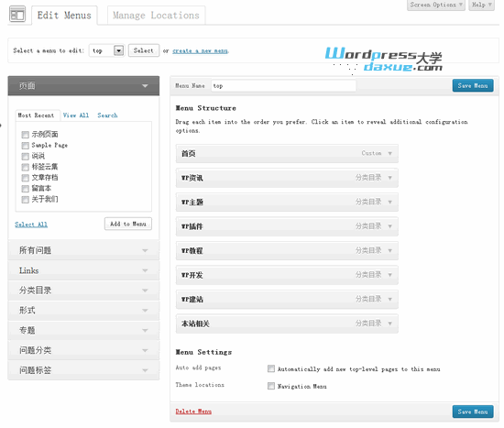Enable automatically add new top-level pages
Screen dimensions: 504x428
point(271,368)
